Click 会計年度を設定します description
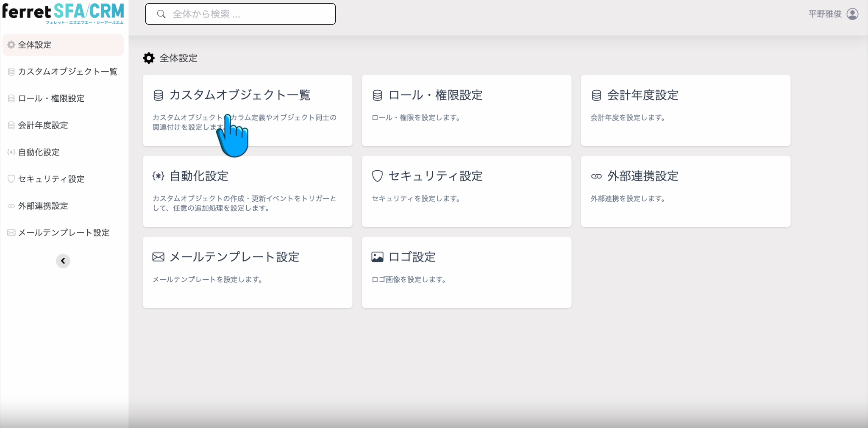The image size is (868, 428). (x=628, y=117)
